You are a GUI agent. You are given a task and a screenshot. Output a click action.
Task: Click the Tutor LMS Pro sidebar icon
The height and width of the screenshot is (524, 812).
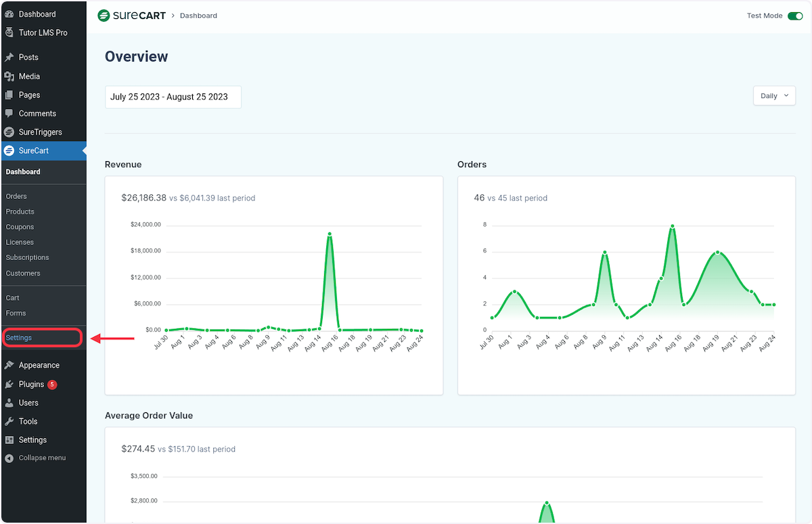(x=9, y=32)
